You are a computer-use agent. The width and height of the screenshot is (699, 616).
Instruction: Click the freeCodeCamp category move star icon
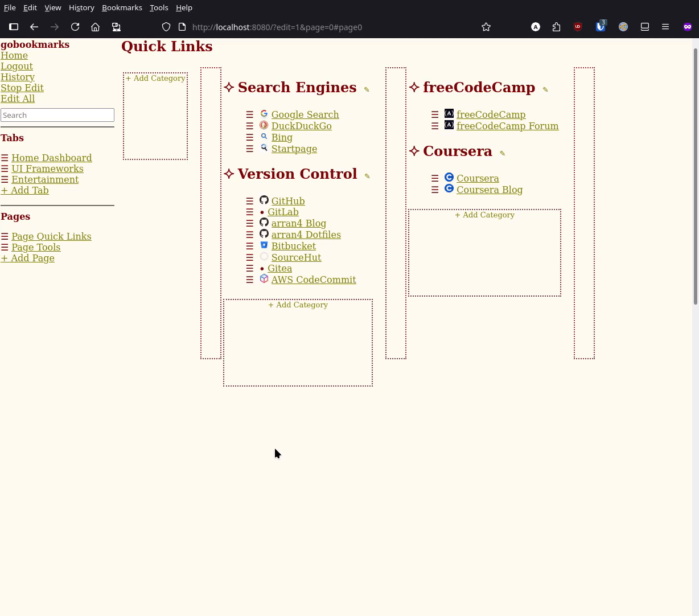pyautogui.click(x=414, y=87)
